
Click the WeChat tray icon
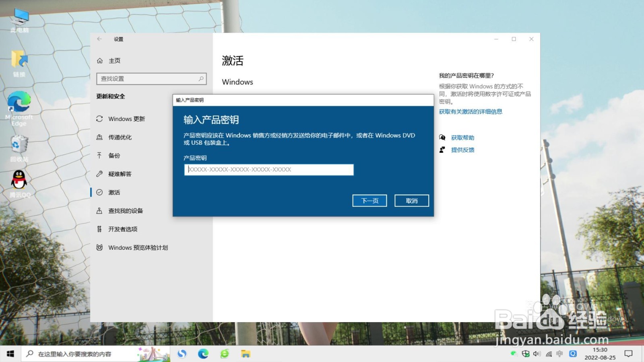[x=514, y=354]
